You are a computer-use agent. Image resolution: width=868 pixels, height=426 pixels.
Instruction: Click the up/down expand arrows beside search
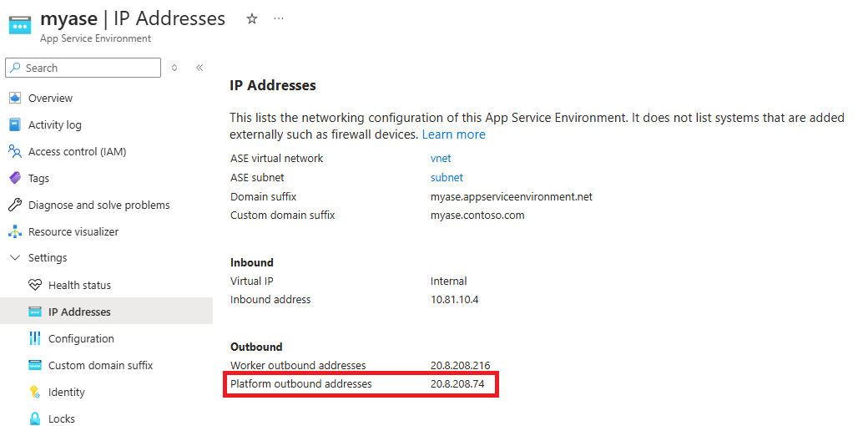tap(174, 68)
